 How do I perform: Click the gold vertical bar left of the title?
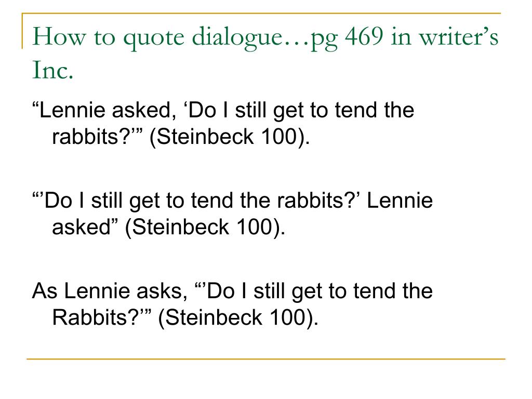[x=22, y=31]
